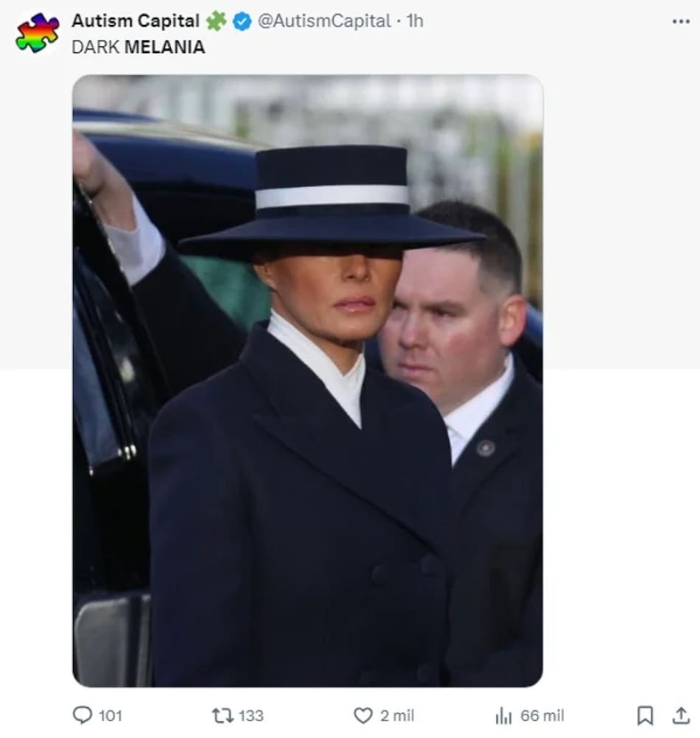Click the DARK word in the tweet text

point(95,48)
